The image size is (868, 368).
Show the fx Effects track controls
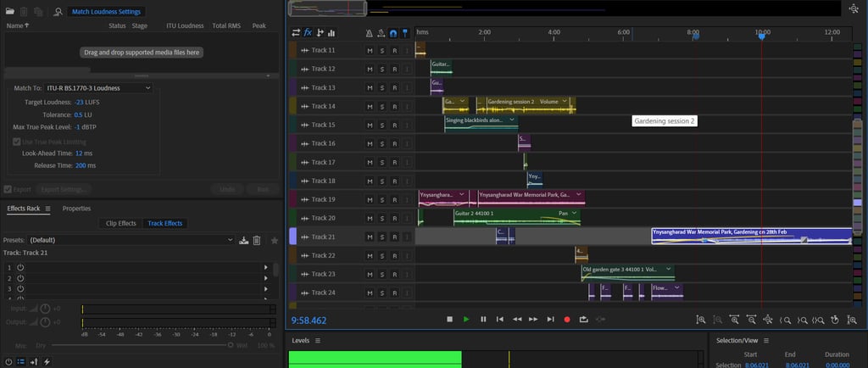[308, 32]
